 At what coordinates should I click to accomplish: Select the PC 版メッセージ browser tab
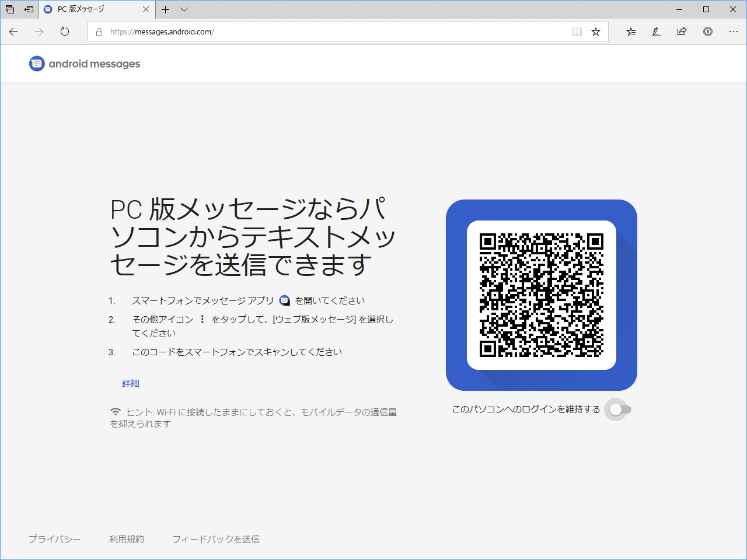(x=97, y=9)
